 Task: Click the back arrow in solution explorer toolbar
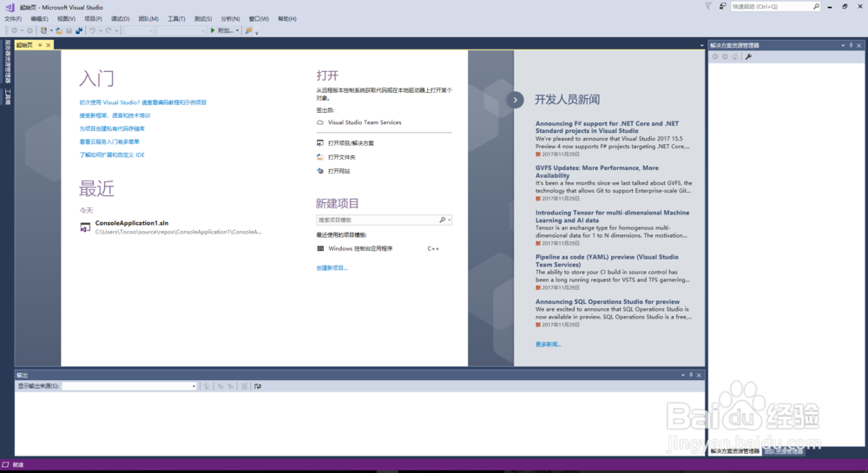point(715,56)
